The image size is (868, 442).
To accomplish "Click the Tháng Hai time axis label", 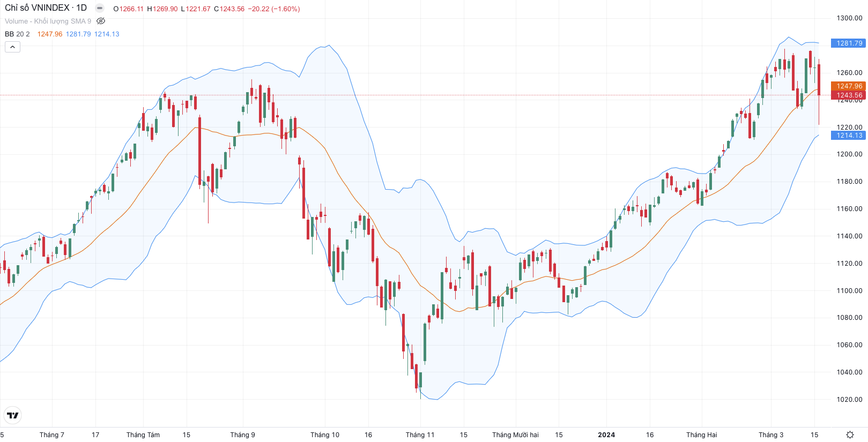I will point(702,434).
